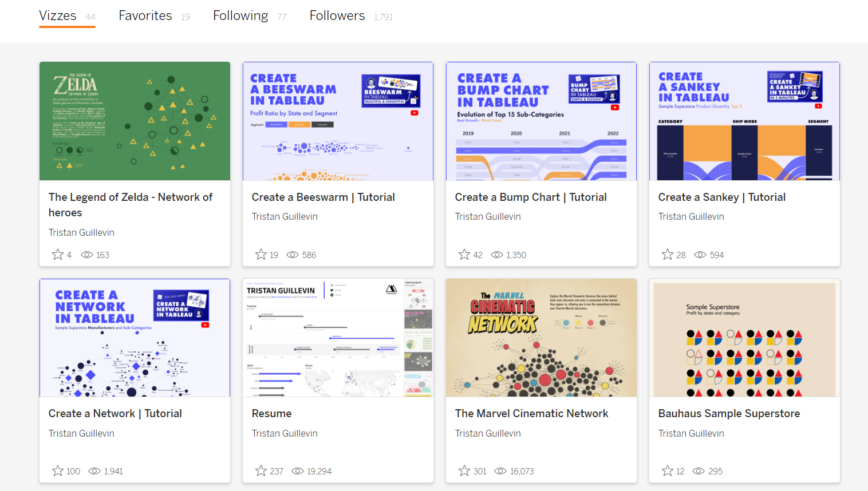Image resolution: width=868 pixels, height=491 pixels.
Task: Click Tristan Guillevin author under Resume
Action: tap(285, 434)
